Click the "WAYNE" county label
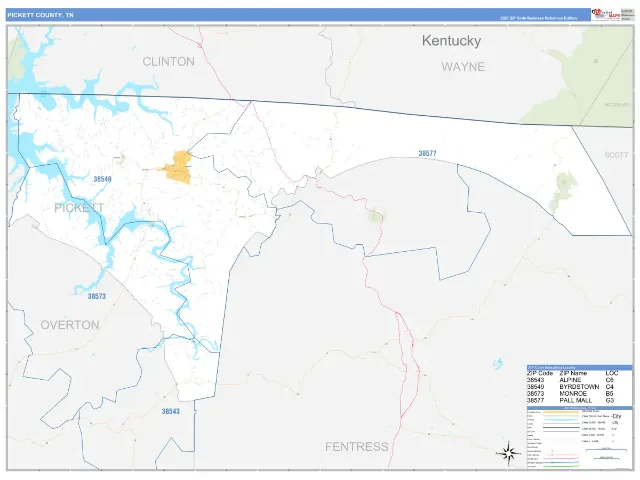This screenshot has width=640, height=480. pyautogui.click(x=463, y=67)
